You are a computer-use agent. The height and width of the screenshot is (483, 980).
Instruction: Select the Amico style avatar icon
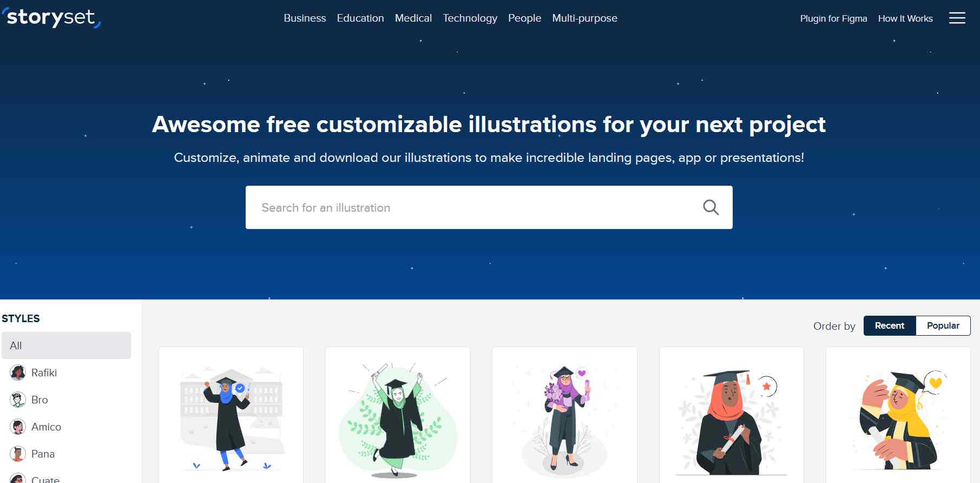(18, 427)
